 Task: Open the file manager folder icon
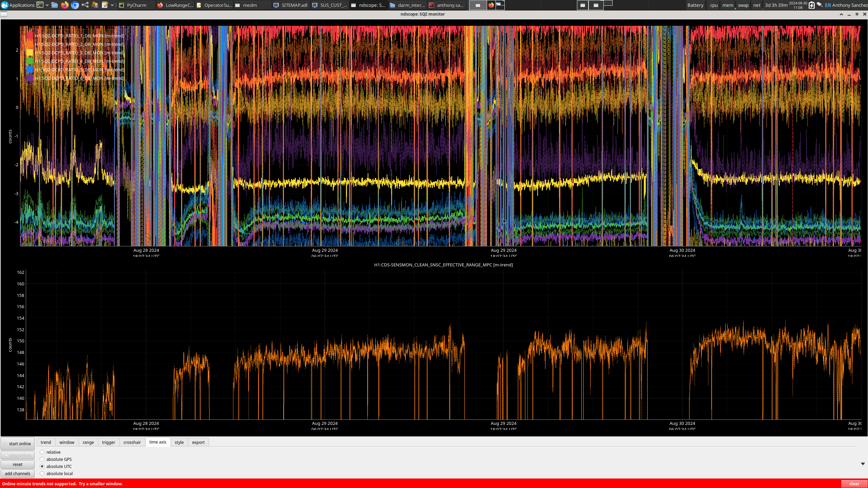click(55, 5)
